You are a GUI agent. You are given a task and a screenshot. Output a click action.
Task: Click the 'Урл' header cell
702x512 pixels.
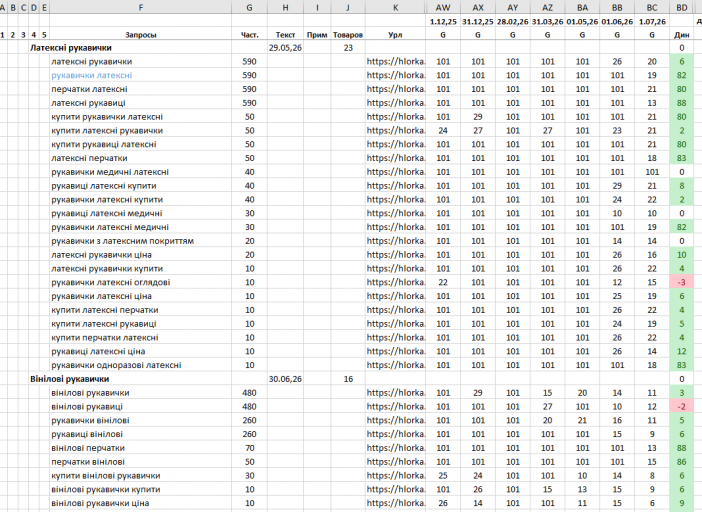(395, 34)
